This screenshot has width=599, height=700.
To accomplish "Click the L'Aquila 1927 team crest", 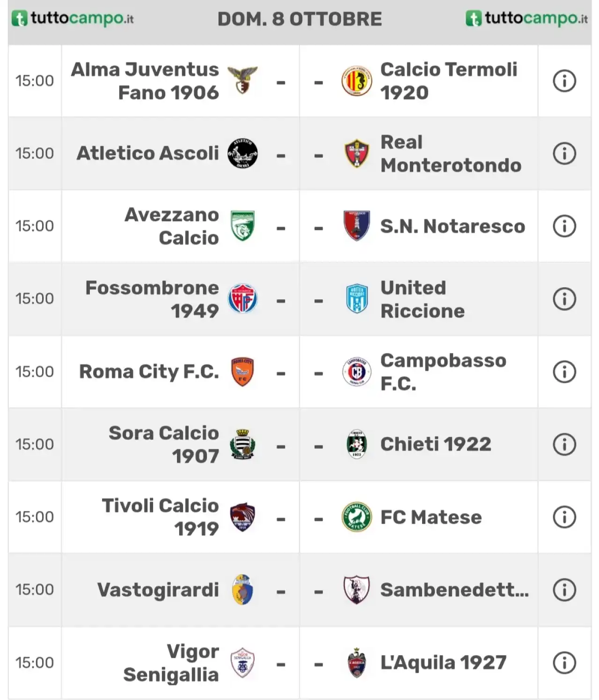I will point(357,663).
